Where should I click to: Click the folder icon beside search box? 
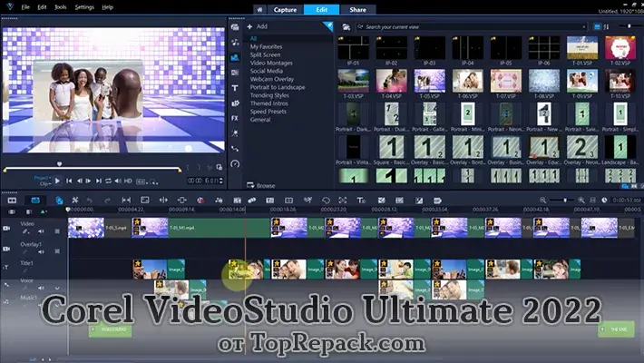click(x=346, y=27)
